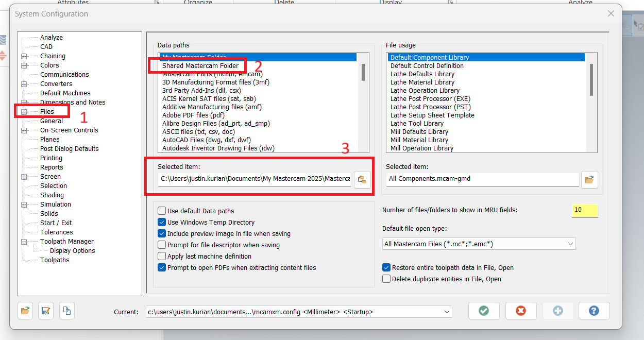
Task: Toggle Include preview image in file when saving
Action: click(162, 233)
